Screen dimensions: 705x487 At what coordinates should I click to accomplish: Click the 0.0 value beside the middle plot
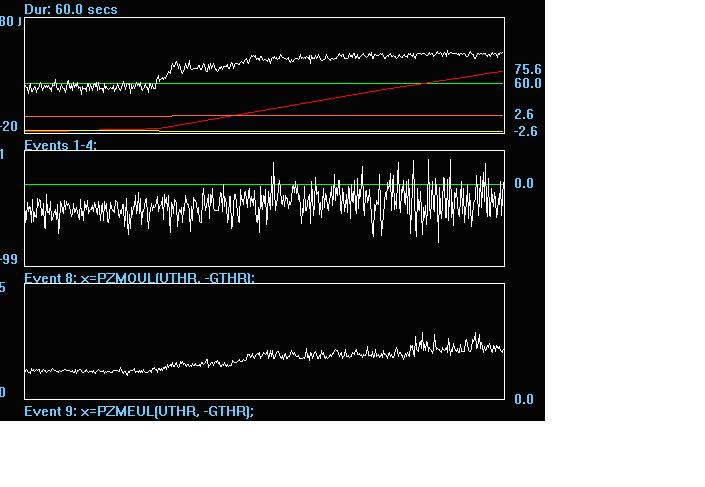(x=524, y=184)
